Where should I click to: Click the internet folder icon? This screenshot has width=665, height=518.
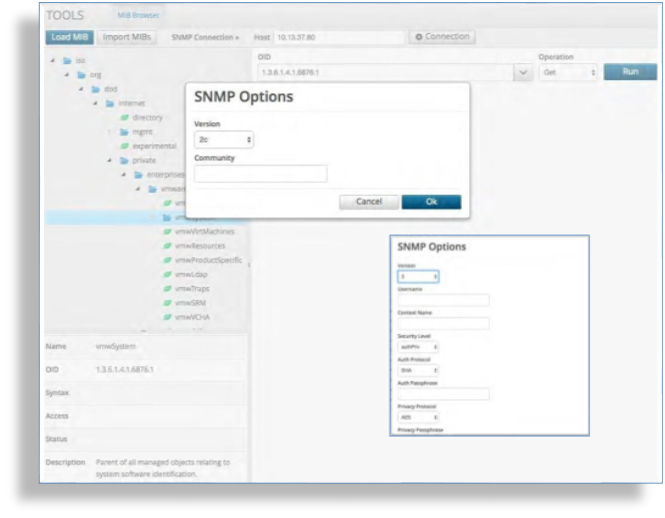click(110, 104)
